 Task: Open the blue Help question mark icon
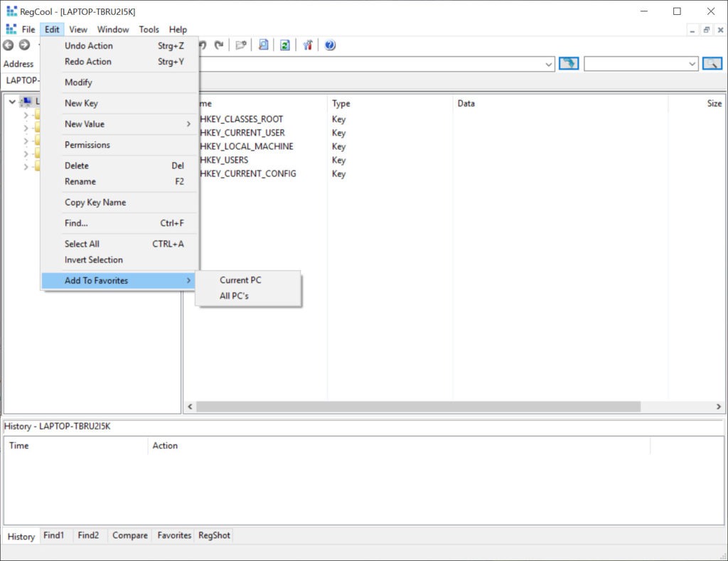330,45
